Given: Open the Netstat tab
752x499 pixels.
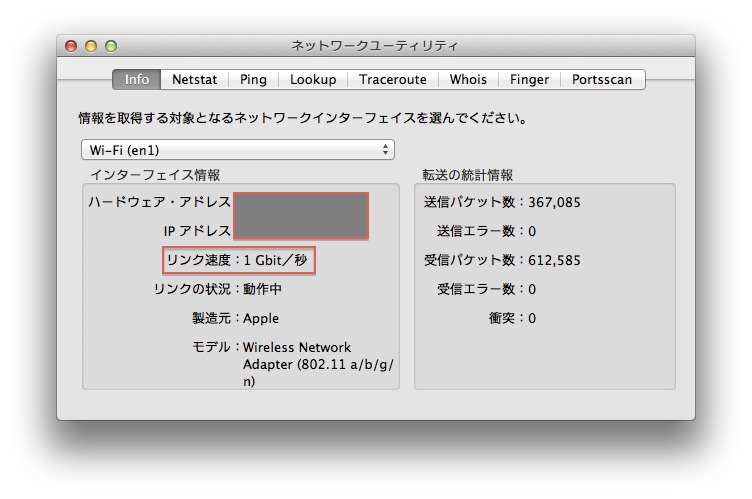Looking at the screenshot, I should pos(195,79).
